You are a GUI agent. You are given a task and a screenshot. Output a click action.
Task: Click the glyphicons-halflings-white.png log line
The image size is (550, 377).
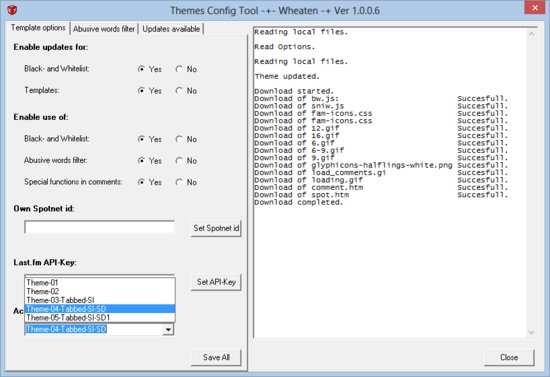tap(381, 165)
